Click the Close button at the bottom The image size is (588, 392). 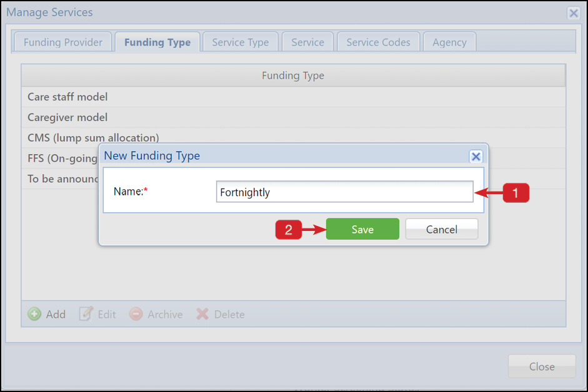tap(542, 366)
